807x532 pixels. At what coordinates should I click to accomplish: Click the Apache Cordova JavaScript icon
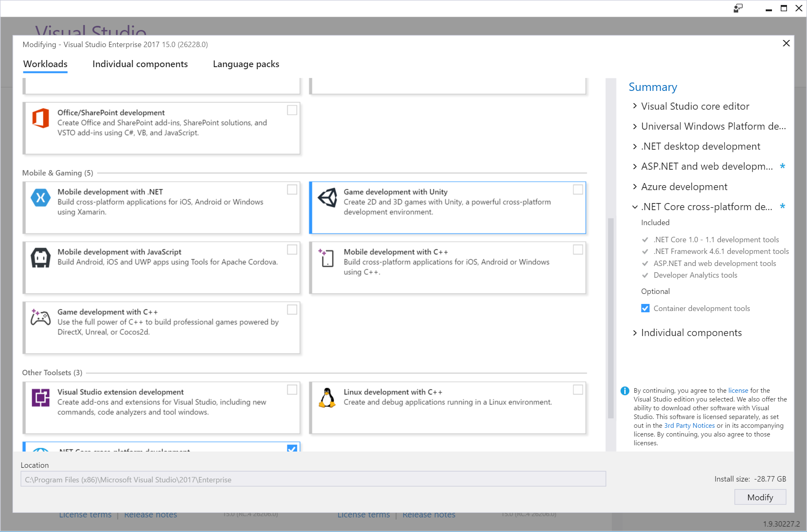(41, 258)
